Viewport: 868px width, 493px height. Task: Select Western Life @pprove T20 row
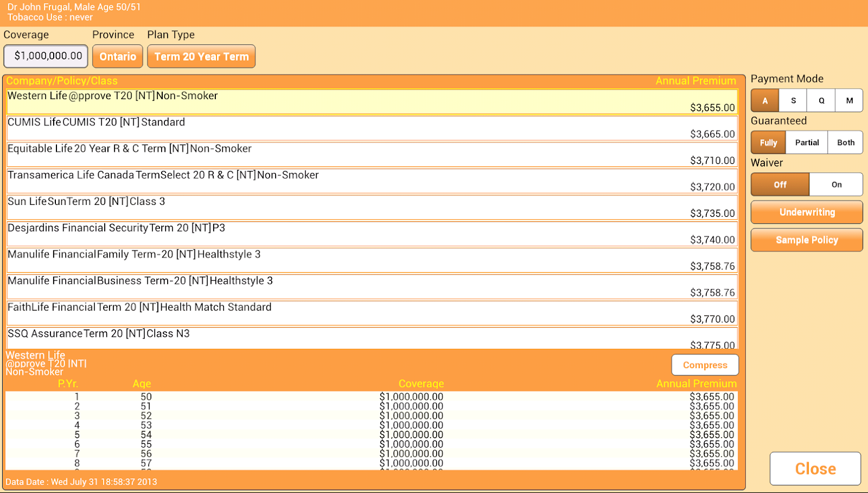pyautogui.click(x=372, y=102)
